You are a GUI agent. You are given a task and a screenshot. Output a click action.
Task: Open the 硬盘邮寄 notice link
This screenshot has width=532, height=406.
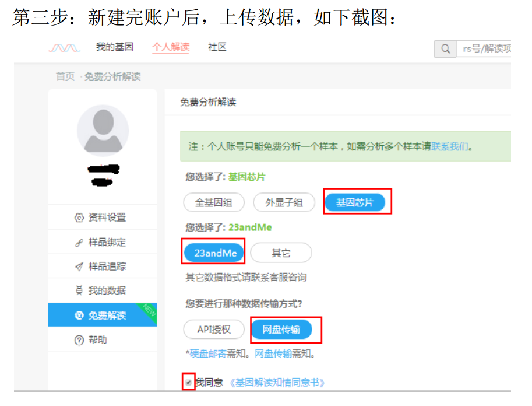click(207, 353)
